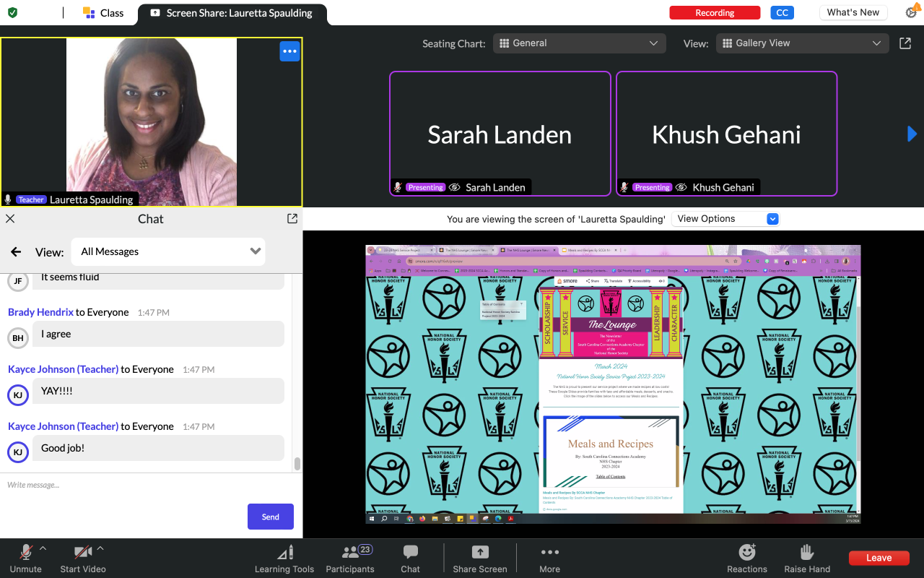Open the Reactions picker
Screen dimensions: 924x578
pos(747,558)
